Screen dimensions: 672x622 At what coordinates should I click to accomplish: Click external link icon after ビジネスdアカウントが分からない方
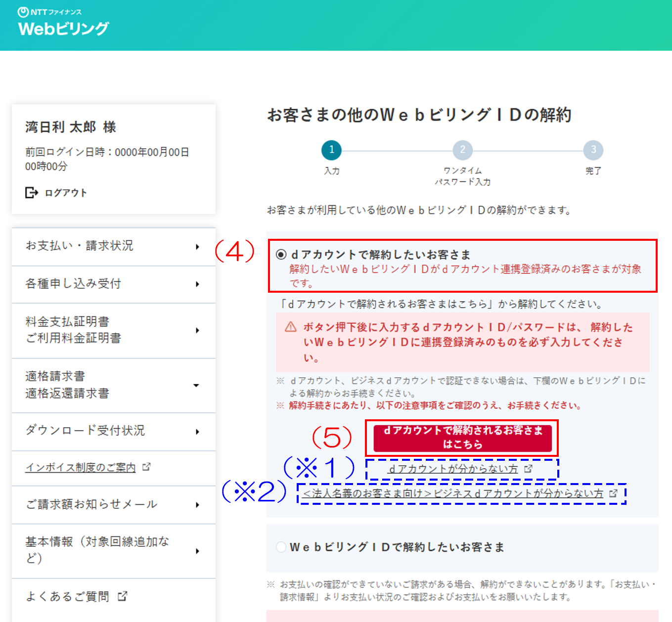point(614,493)
